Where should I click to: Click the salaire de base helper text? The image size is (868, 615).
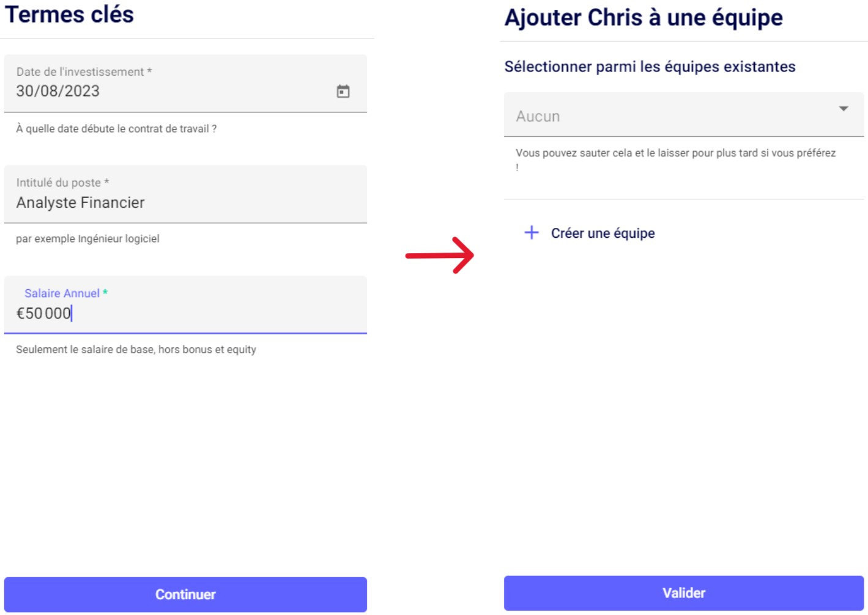(x=136, y=350)
